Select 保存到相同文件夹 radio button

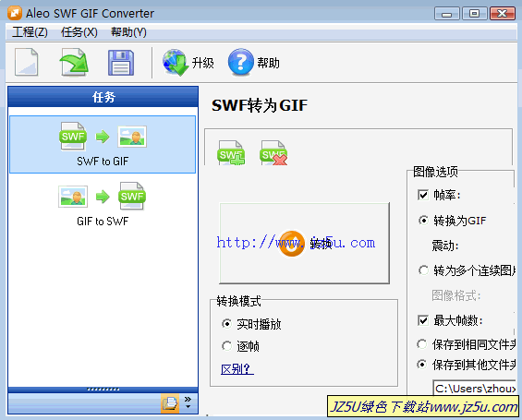[x=422, y=344]
